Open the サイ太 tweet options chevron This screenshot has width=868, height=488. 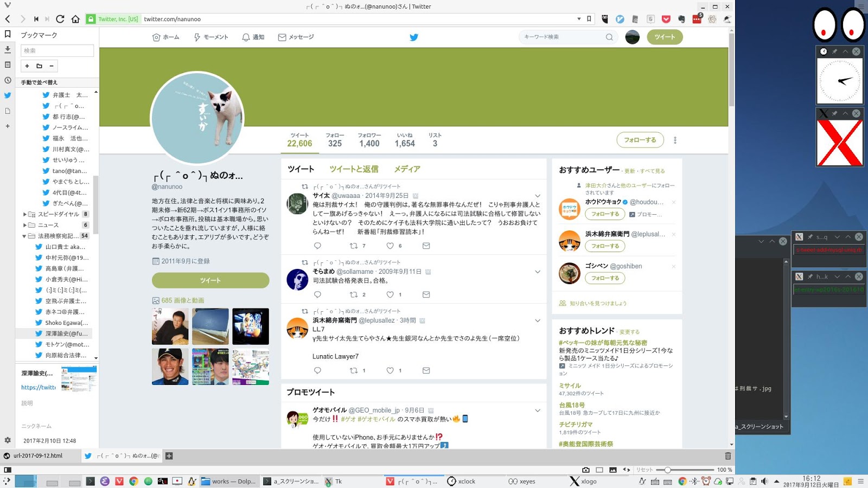538,196
